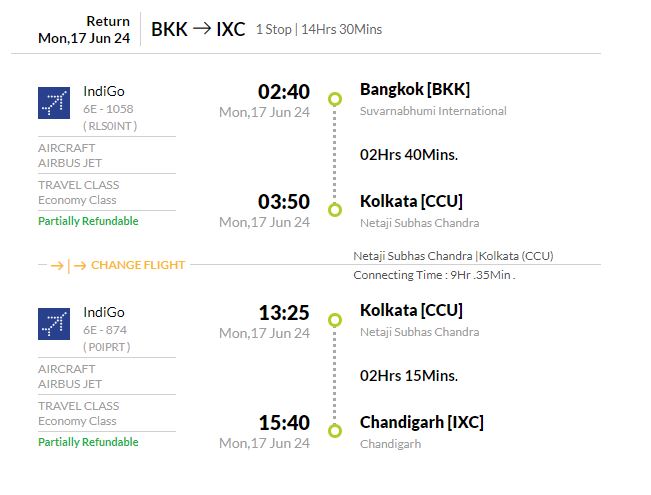Screen dimensions: 651x495
Task: Click the IndiGo logo for flight 6E-1058
Action: 54,103
